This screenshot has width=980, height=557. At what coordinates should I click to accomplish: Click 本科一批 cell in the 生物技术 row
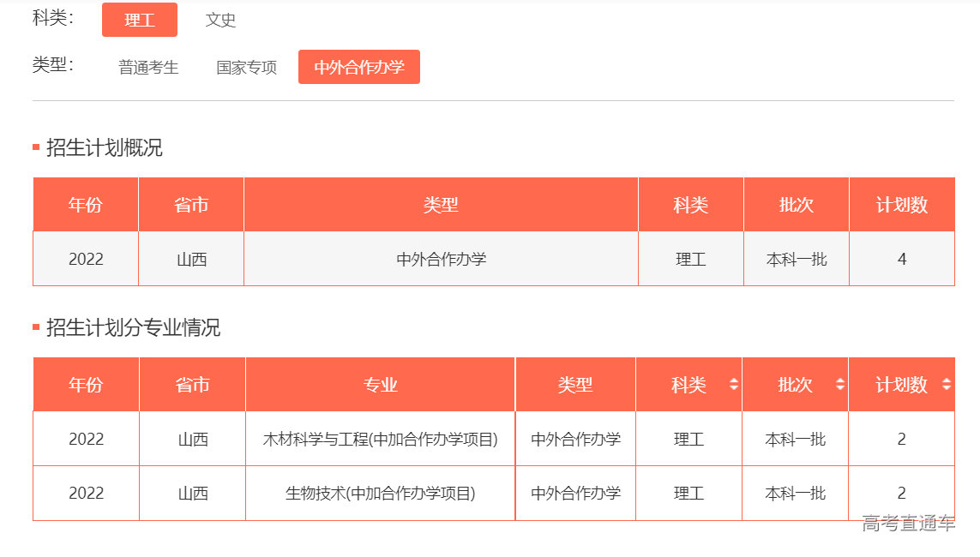[795, 493]
